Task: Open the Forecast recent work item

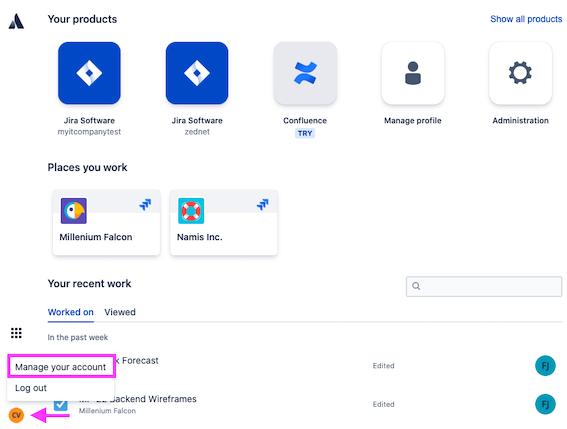Action: click(x=137, y=361)
